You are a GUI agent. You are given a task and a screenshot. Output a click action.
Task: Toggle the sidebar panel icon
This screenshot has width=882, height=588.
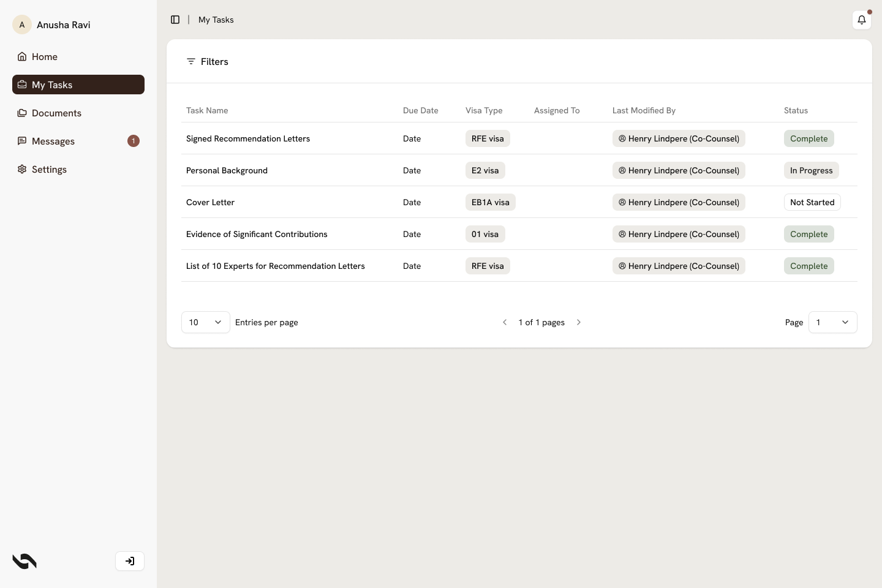[x=175, y=20]
